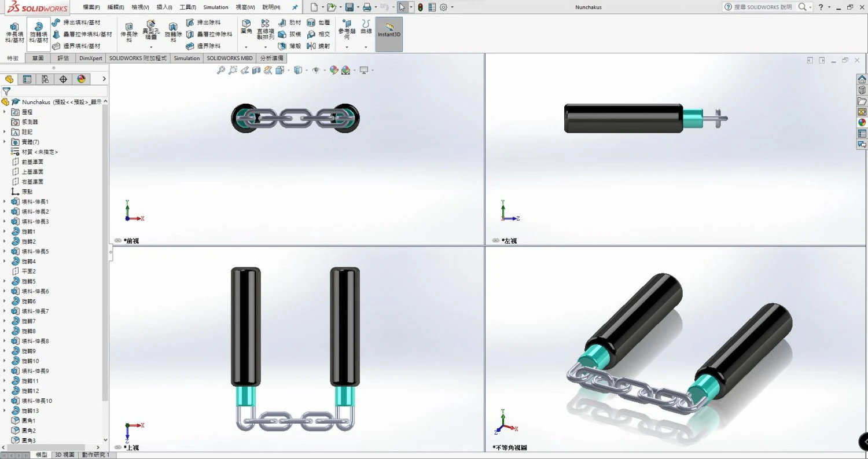Switch to the DimXpert ribbon tab

[91, 58]
